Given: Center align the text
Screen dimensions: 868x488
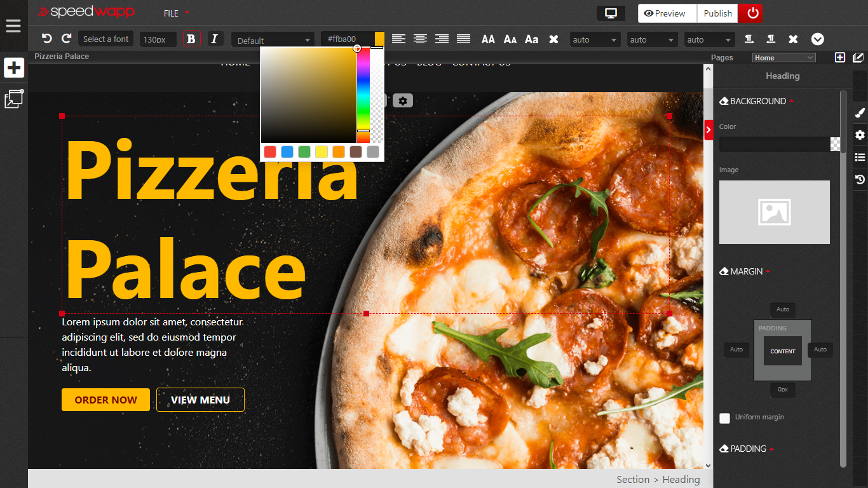Looking at the screenshot, I should click(420, 39).
